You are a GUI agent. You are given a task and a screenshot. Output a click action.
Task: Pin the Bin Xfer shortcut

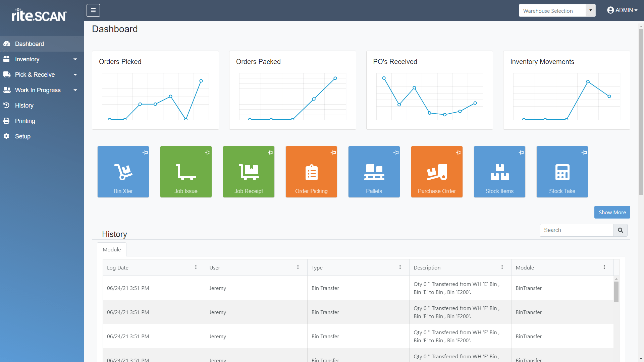pos(145,153)
